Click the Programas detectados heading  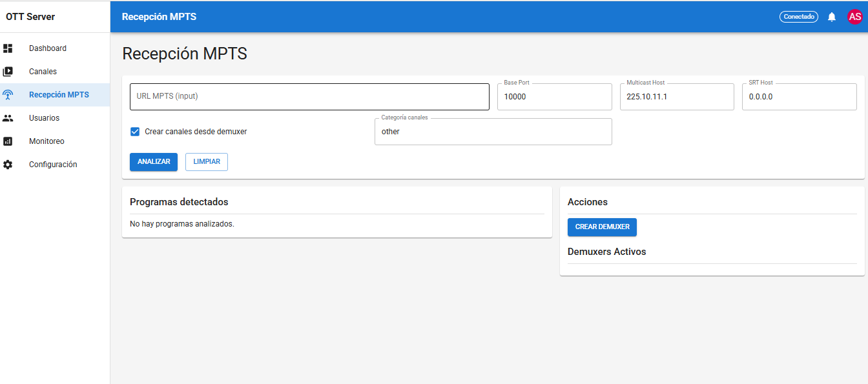click(x=179, y=202)
